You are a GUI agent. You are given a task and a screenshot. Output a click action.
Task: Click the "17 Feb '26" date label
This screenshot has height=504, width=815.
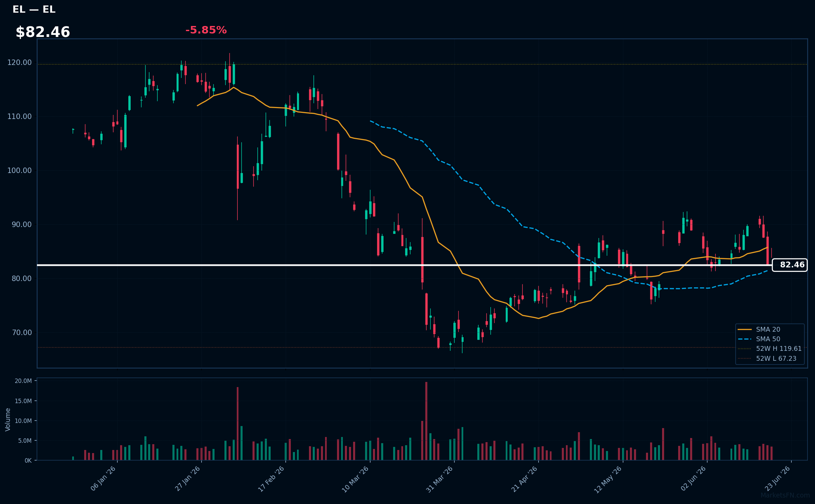coord(271,479)
